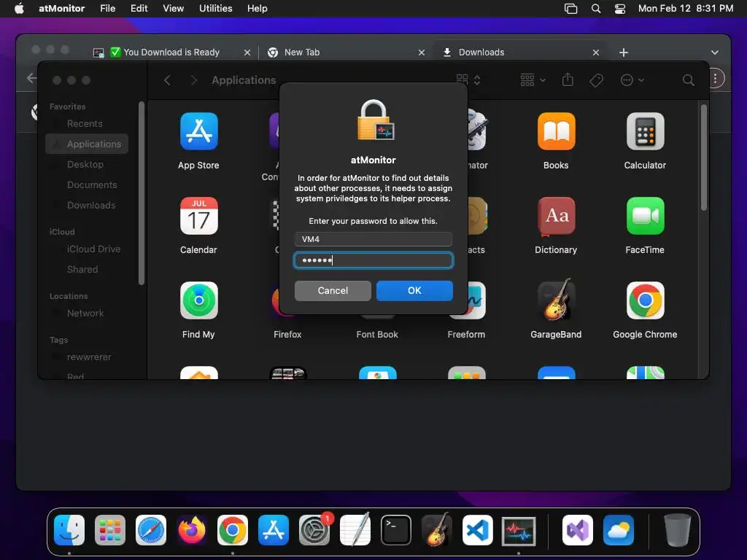Open the Calculator app icon
The height and width of the screenshot is (560, 747).
645,131
